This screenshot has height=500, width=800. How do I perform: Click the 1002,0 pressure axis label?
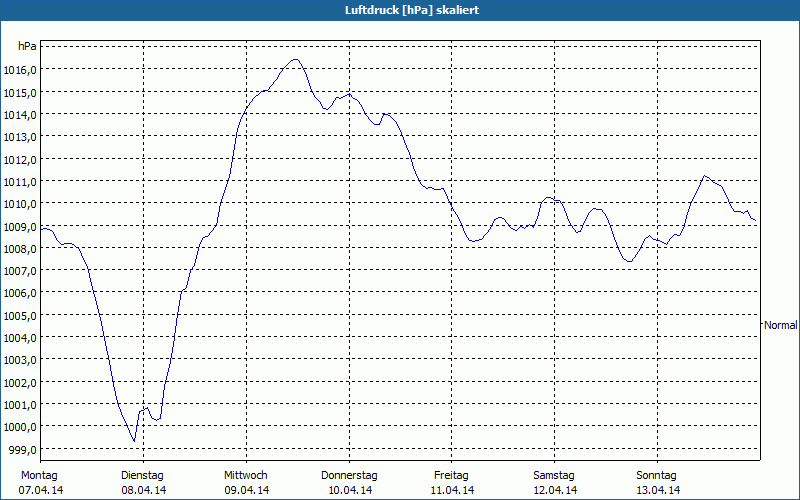coord(20,383)
